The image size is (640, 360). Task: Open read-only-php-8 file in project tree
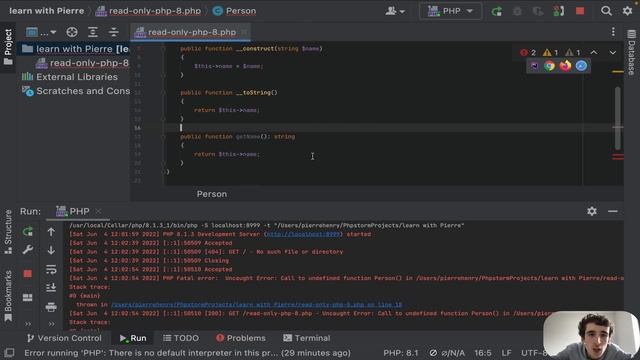[82, 63]
